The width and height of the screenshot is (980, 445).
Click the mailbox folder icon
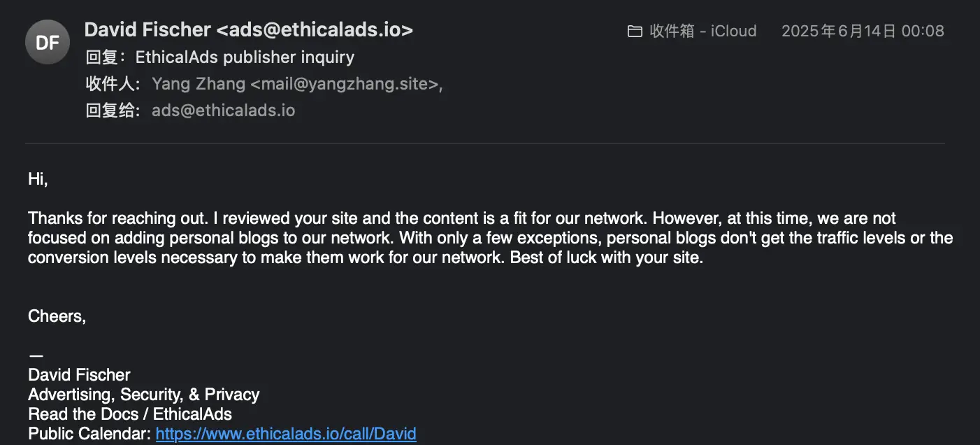635,31
